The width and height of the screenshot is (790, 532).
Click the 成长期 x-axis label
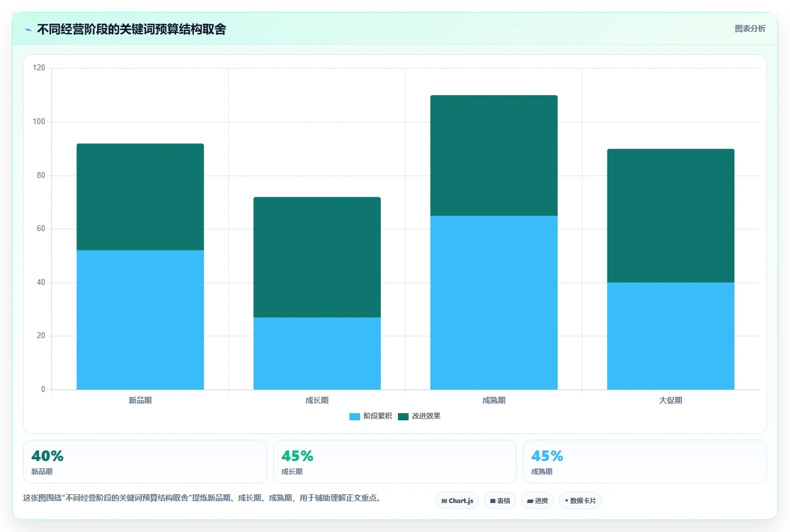tap(317, 400)
